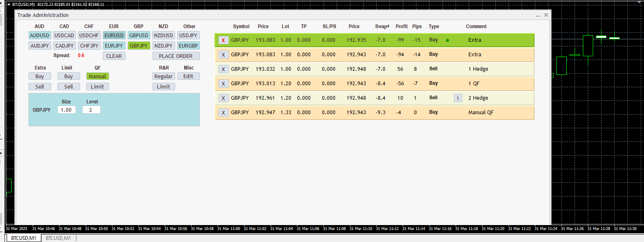Viewport: 644px width, 242px height.
Task: Click Sell under Limit
Action: (69, 86)
